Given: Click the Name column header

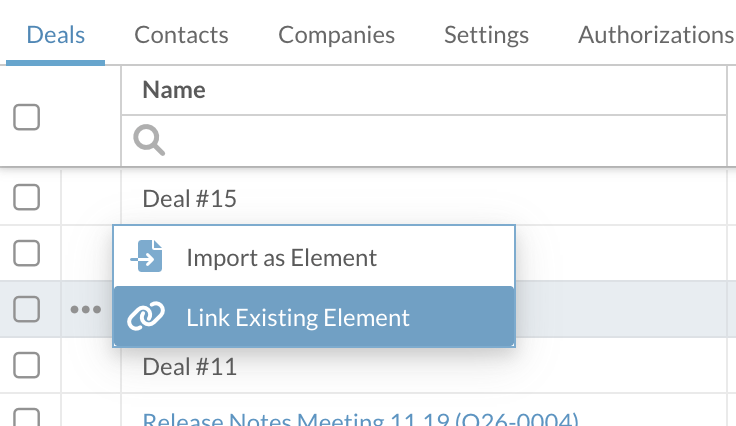Looking at the screenshot, I should (x=174, y=90).
